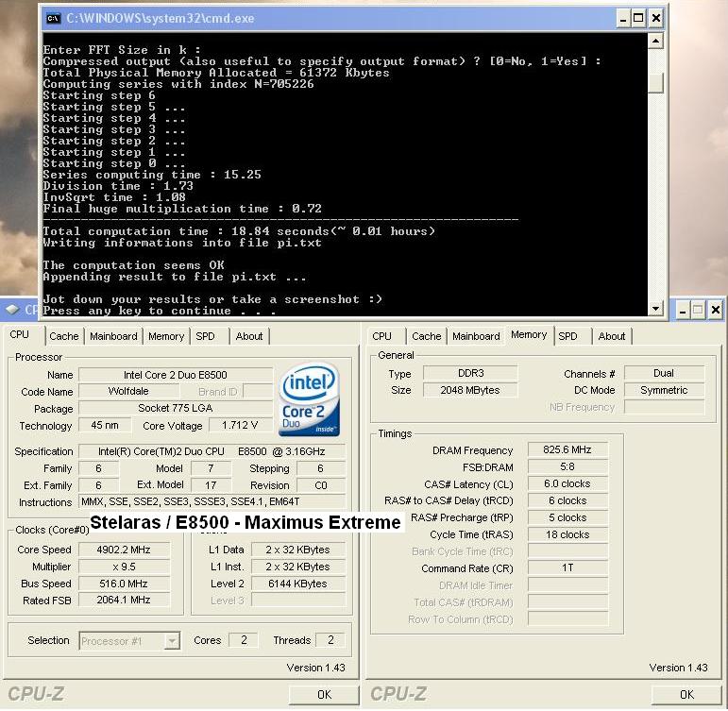This screenshot has width=728, height=711.
Task: Click OK in the left CPU-Z window
Action: 324,695
